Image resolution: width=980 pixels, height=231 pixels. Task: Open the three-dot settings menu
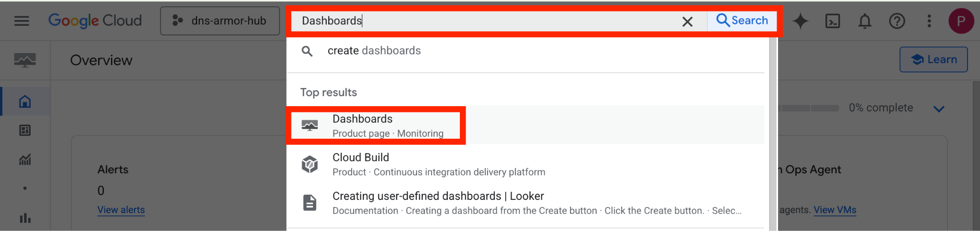pos(929,21)
